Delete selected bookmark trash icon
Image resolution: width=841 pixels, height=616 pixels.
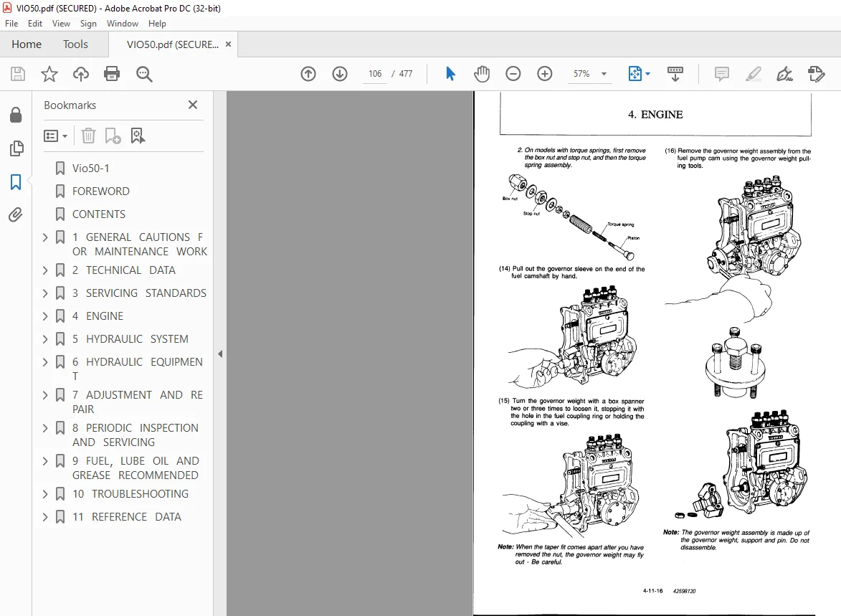click(x=88, y=136)
